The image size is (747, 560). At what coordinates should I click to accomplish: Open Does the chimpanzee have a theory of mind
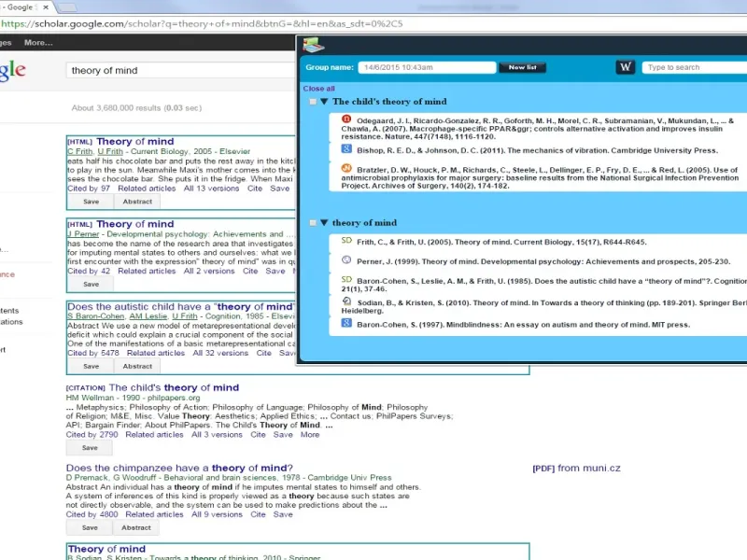click(x=179, y=469)
